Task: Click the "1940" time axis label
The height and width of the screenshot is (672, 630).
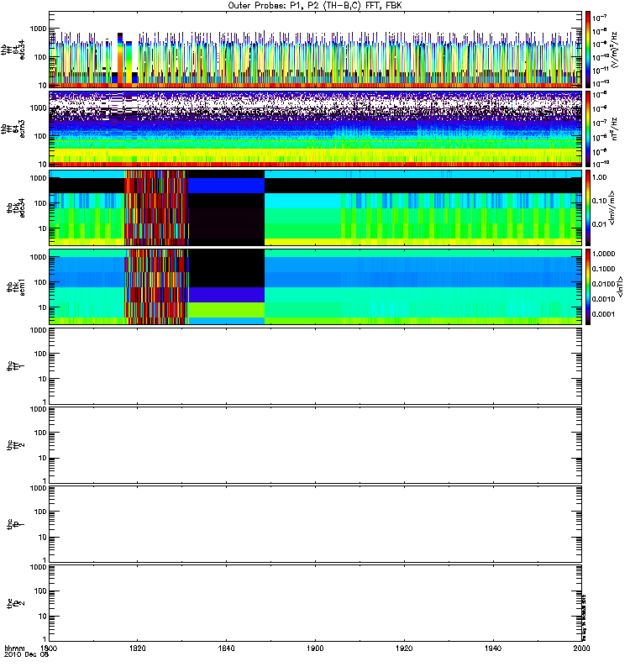Action: 493,648
